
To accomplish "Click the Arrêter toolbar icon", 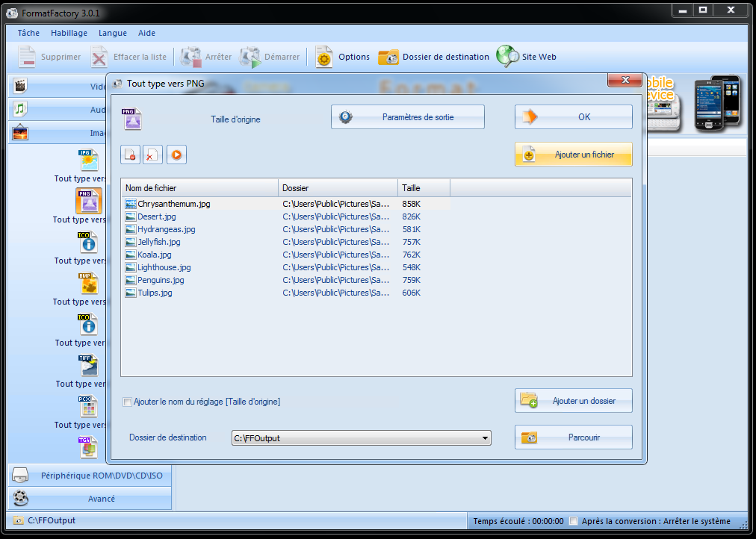I will tap(190, 57).
